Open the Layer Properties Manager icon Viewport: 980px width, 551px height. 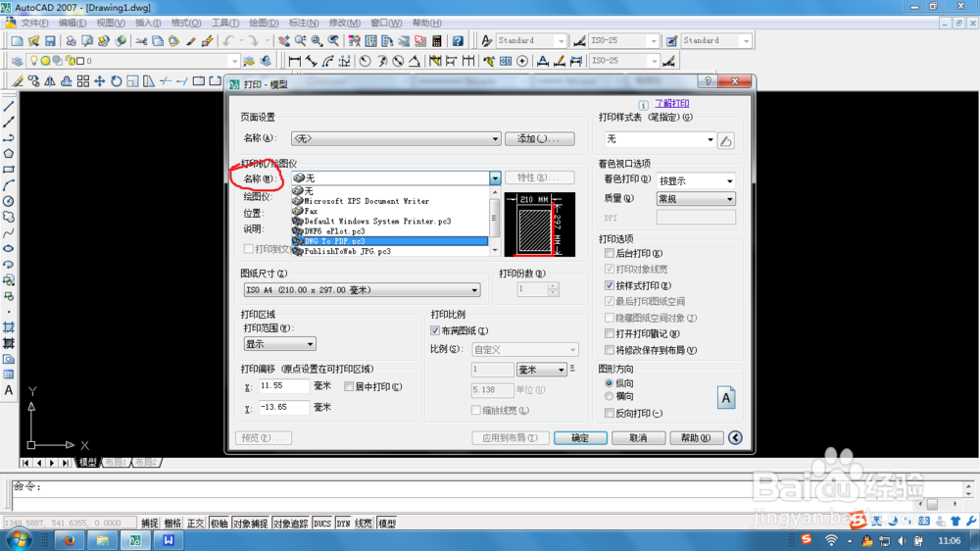click(x=17, y=61)
